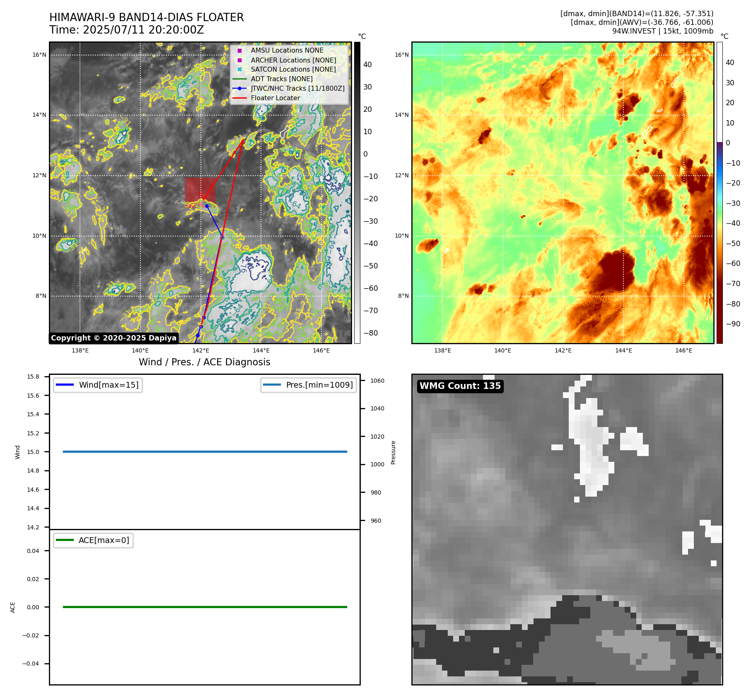Click the 'Wind[max=15]' legend label

coord(109,385)
